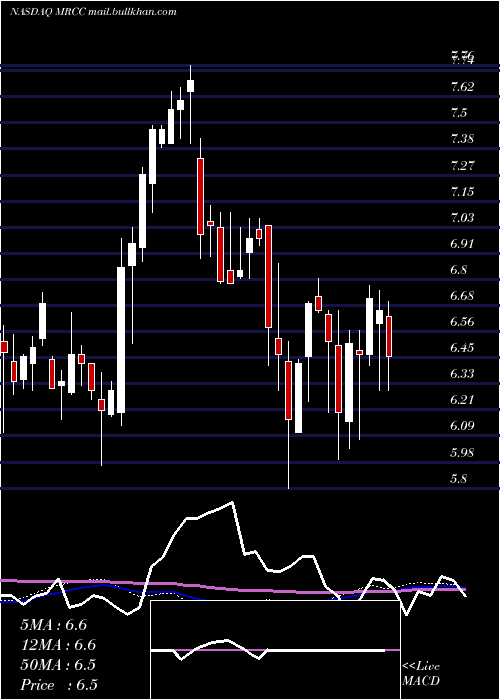Click the 7.38 price axis label

coord(462,138)
